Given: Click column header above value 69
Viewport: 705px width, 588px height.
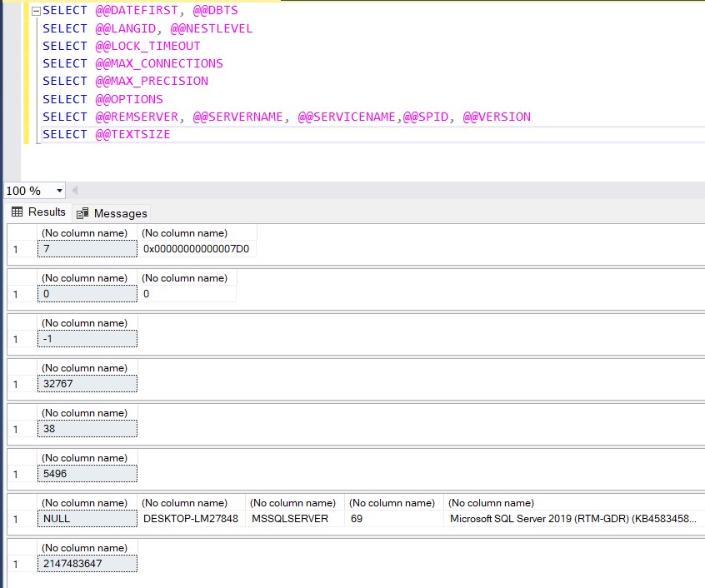Looking at the screenshot, I should pos(394,503).
